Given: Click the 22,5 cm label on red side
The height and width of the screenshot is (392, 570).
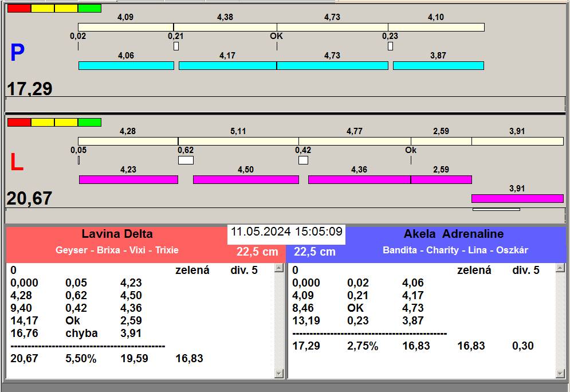Looking at the screenshot, I should click(257, 252).
